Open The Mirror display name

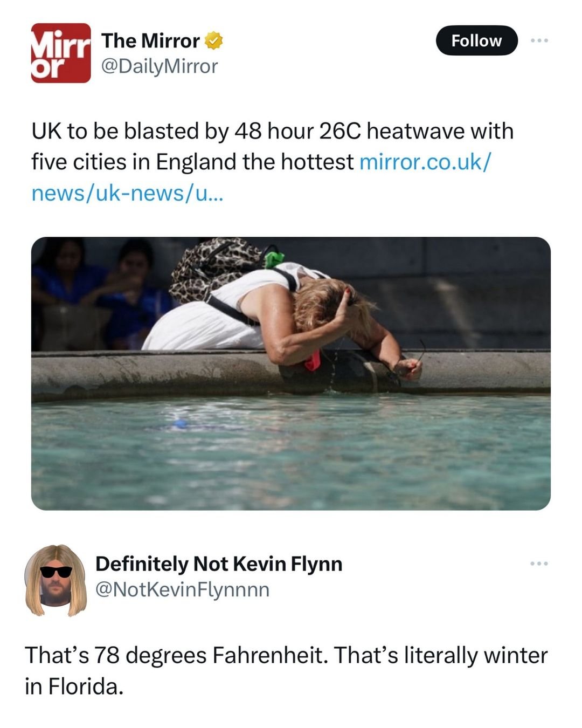coord(150,41)
